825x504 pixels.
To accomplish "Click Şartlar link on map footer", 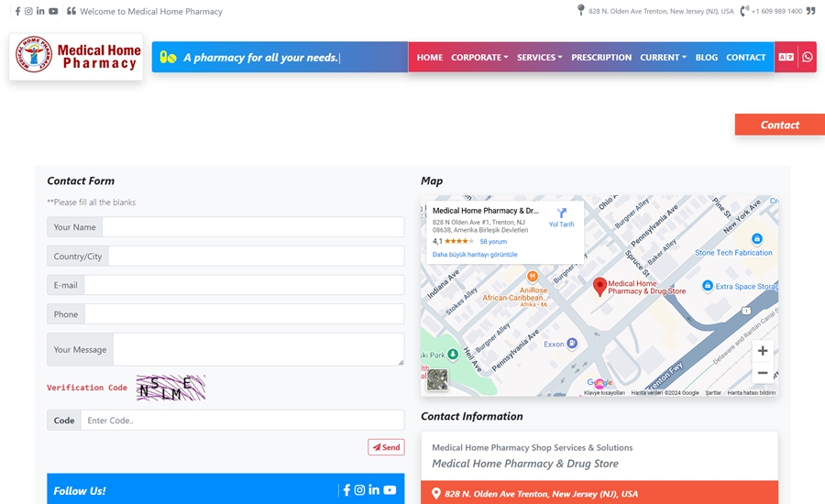I will 713,392.
